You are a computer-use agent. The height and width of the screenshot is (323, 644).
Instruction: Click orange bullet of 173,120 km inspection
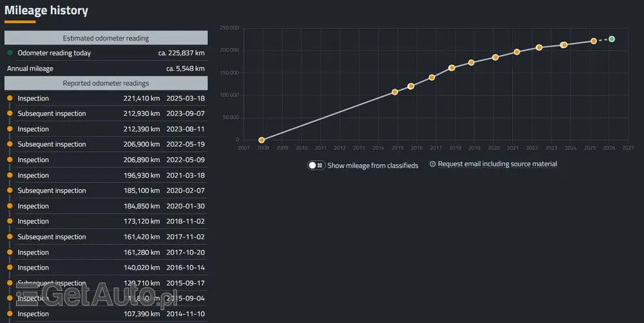pyautogui.click(x=10, y=221)
